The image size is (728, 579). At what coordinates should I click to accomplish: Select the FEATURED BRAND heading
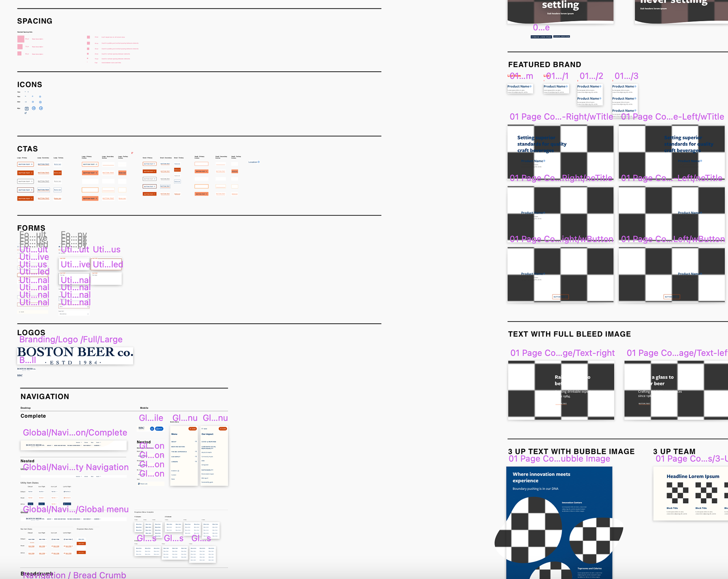544,64
